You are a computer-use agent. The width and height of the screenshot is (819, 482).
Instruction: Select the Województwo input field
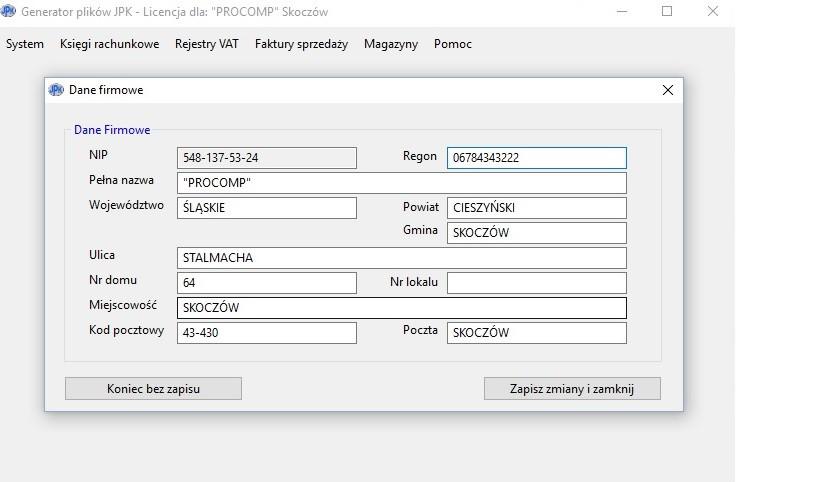(x=267, y=208)
